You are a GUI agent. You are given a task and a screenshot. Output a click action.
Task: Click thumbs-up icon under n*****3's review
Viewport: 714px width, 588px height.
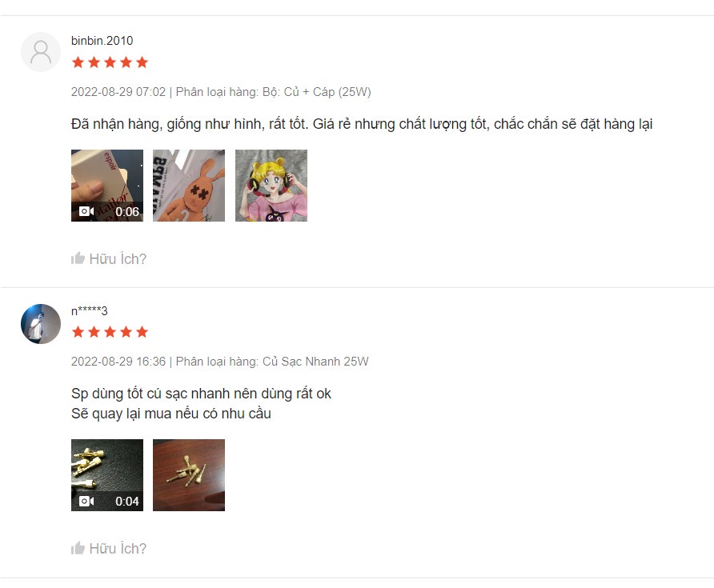[78, 548]
